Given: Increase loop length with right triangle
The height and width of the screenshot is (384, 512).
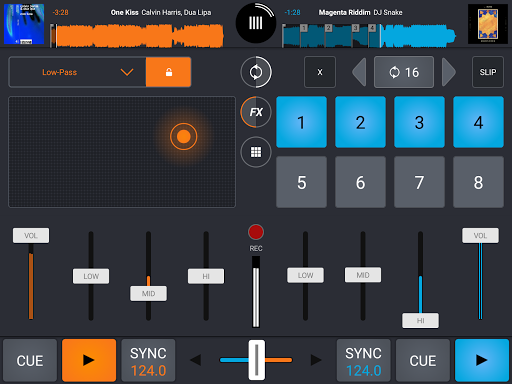Looking at the screenshot, I should [x=449, y=72].
